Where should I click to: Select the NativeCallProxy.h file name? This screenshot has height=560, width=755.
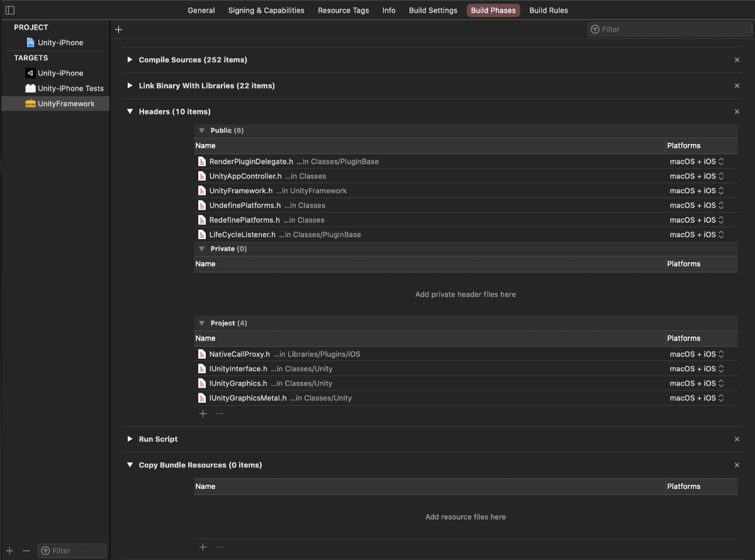tap(240, 354)
